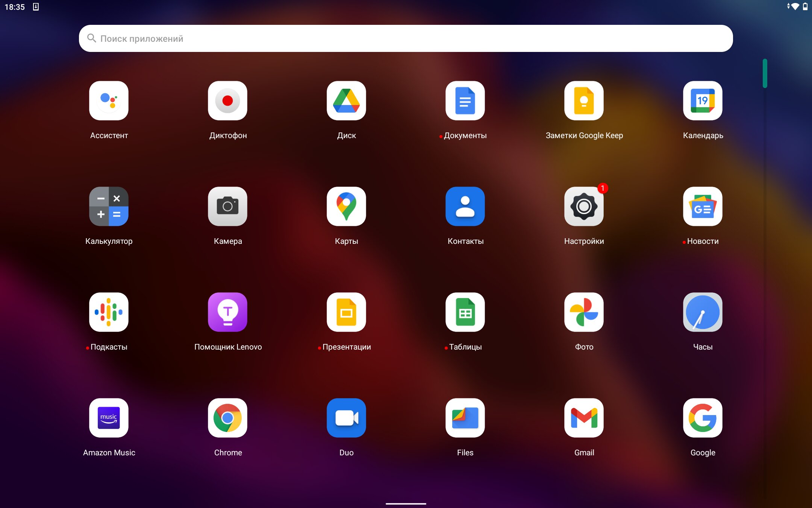Click the app drawer scrollbar
Image resolution: width=812 pixels, height=508 pixels.
tap(765, 73)
